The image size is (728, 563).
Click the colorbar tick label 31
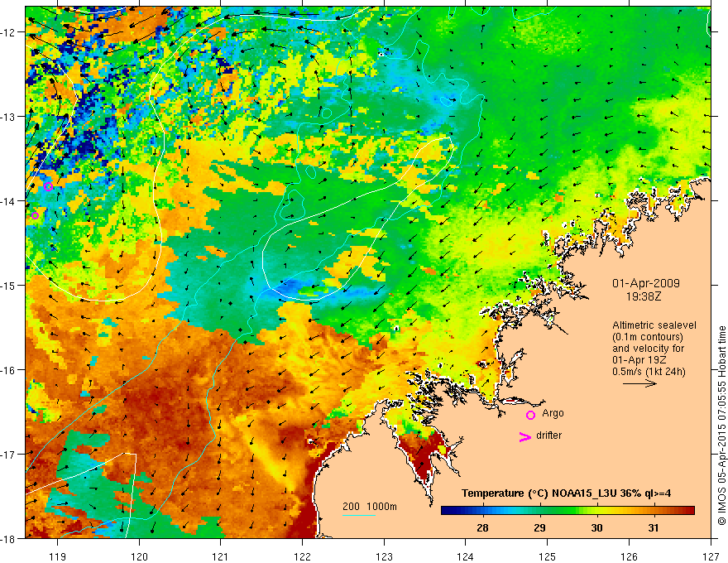tap(654, 527)
